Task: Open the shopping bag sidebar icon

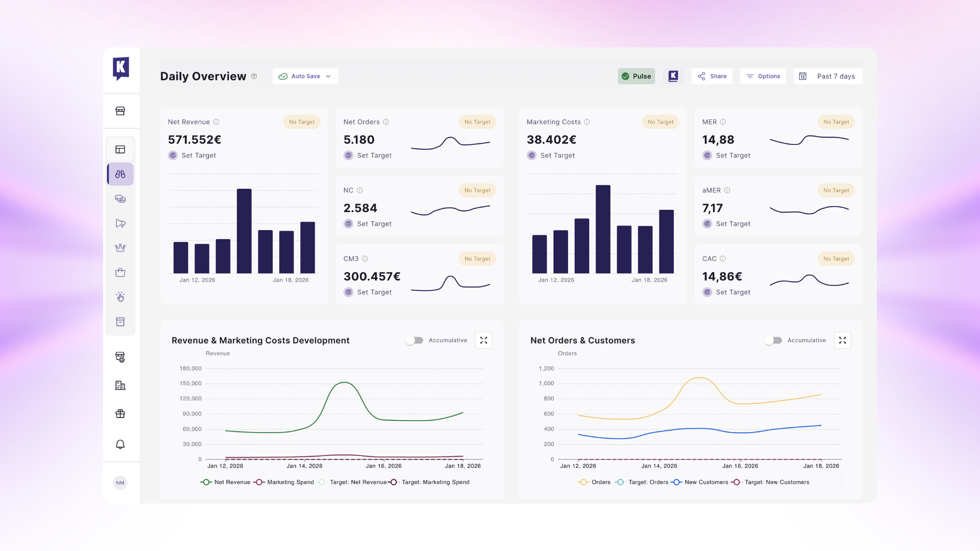Action: 120,272
